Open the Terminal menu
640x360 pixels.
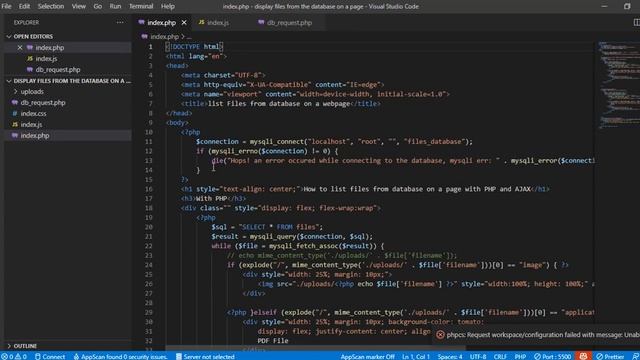click(141, 6)
